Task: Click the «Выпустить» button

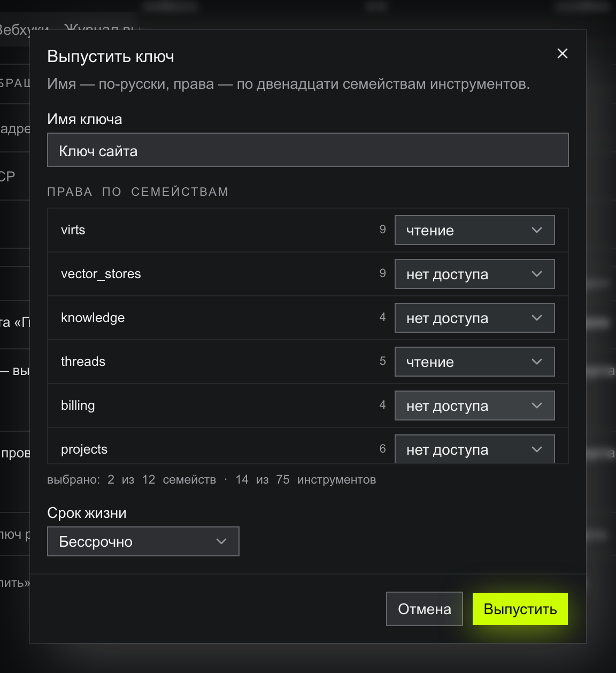Action: pos(520,609)
